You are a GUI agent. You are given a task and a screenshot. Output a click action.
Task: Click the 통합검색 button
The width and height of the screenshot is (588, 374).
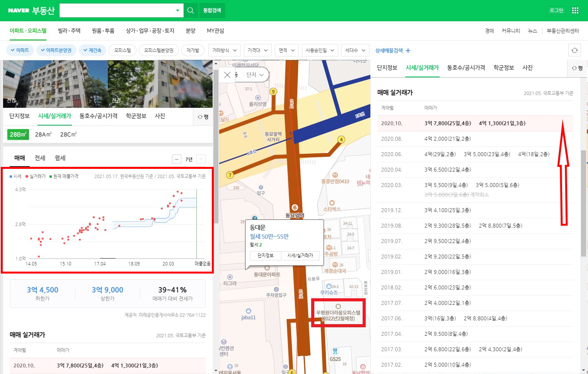[212, 10]
